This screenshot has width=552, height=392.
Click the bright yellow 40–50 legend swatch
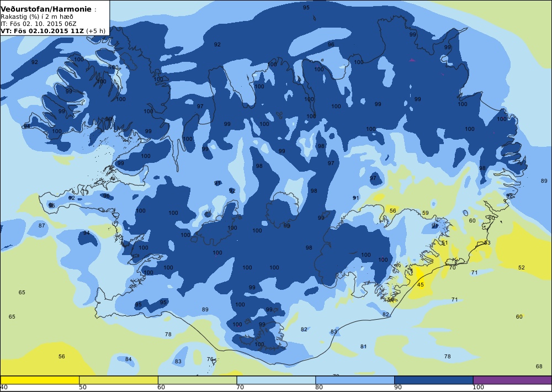[x=40, y=380]
